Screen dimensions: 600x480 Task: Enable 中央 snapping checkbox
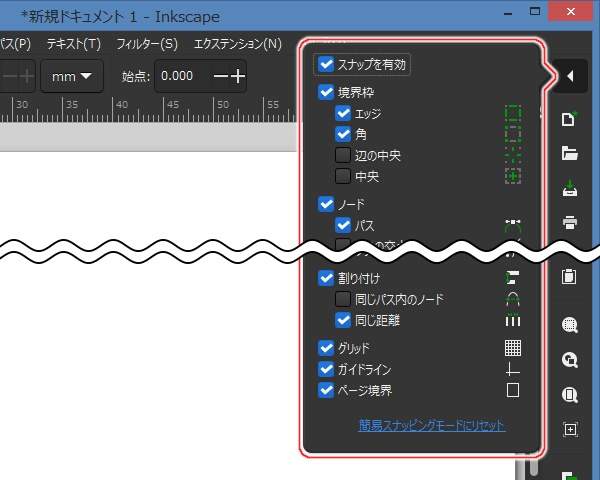click(x=342, y=176)
